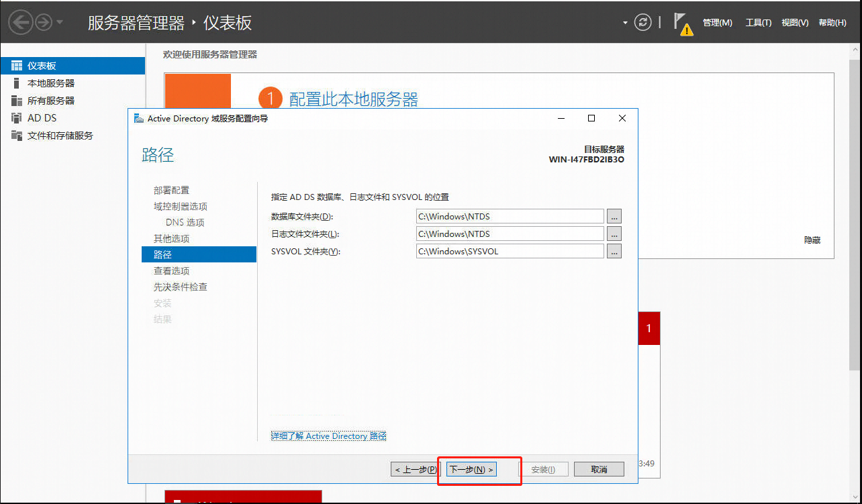Open the 视图(V) menu

pyautogui.click(x=795, y=23)
